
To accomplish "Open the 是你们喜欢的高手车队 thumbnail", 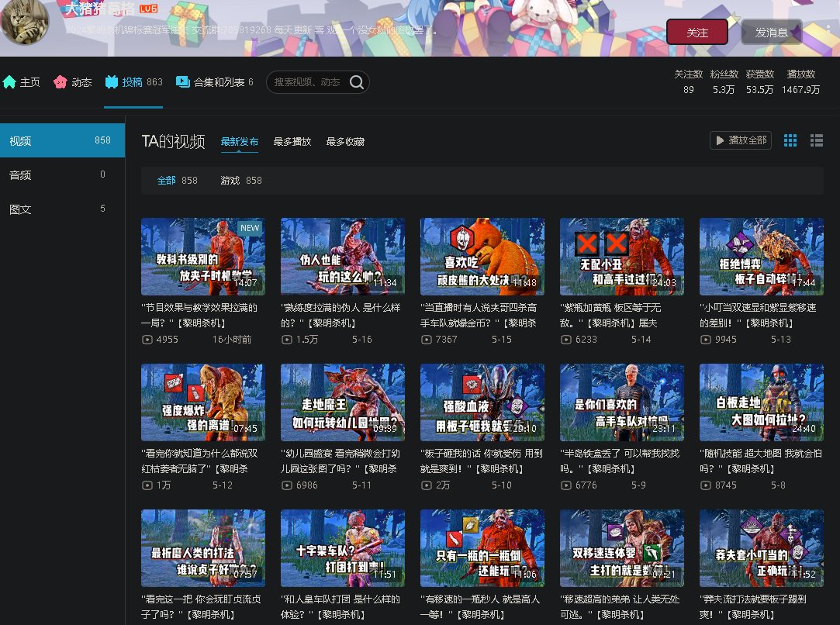I will pos(622,402).
